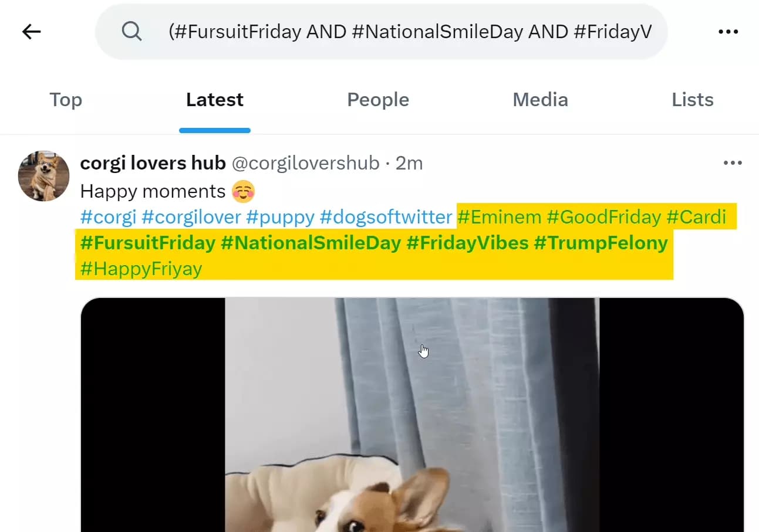Switch to the Top tab

65,100
